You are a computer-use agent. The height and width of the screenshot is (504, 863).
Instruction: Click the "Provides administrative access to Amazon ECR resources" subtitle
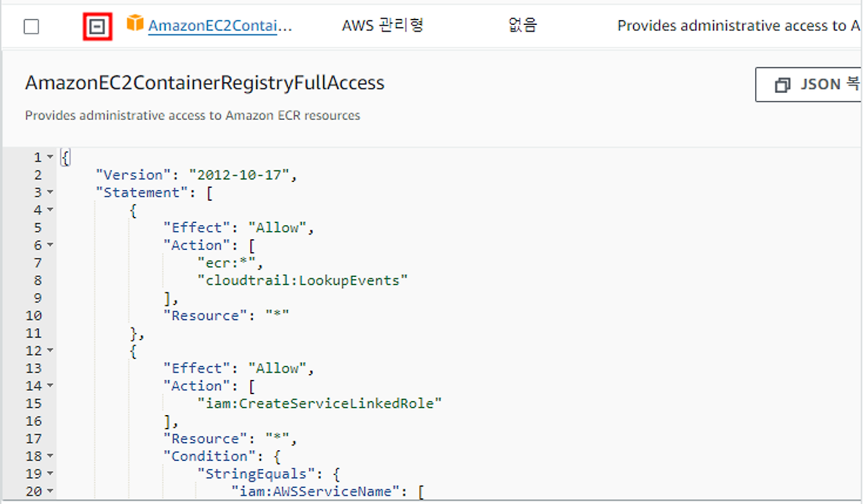click(193, 115)
